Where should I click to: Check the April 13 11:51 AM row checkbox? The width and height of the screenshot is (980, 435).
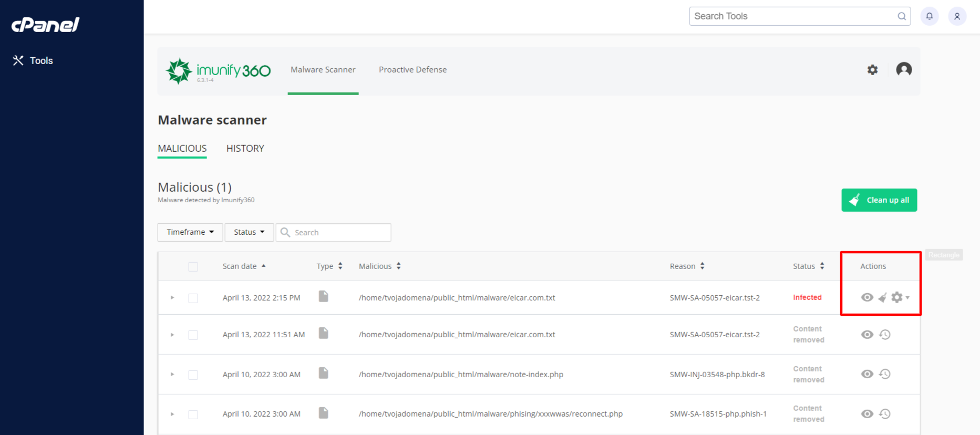click(x=193, y=335)
